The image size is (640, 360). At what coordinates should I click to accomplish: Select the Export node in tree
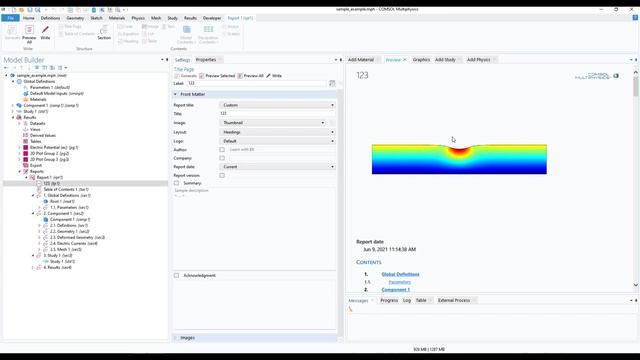coord(33,165)
